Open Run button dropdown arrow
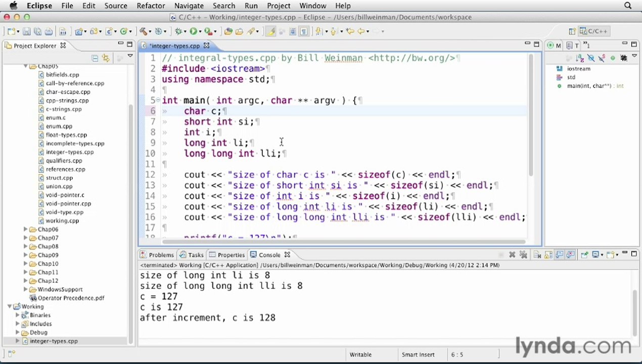The image size is (642, 364). pyautogui.click(x=200, y=31)
